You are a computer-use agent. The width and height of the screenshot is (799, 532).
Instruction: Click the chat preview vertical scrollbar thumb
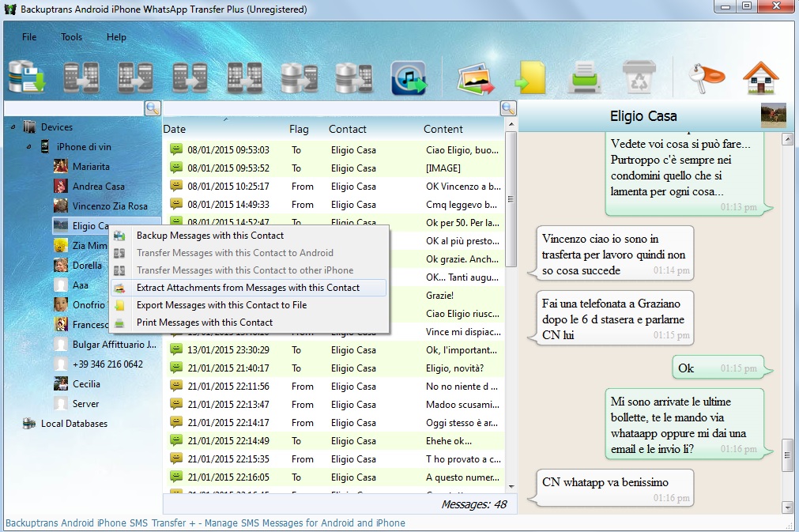(787, 455)
